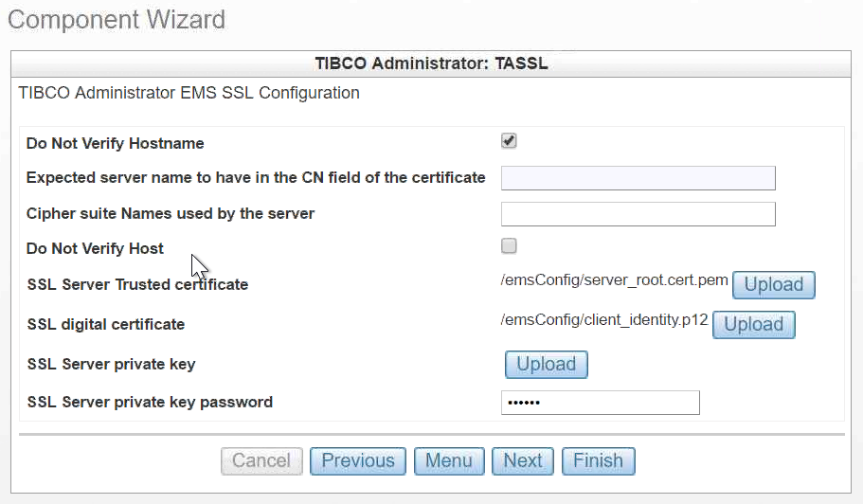Focus the Cipher suite Names input box
The image size is (863, 504).
click(638, 214)
